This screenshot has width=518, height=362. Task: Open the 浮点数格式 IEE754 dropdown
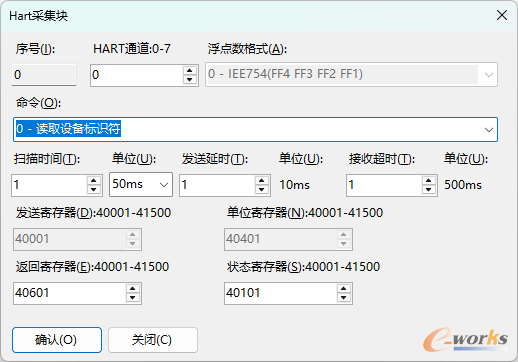488,74
